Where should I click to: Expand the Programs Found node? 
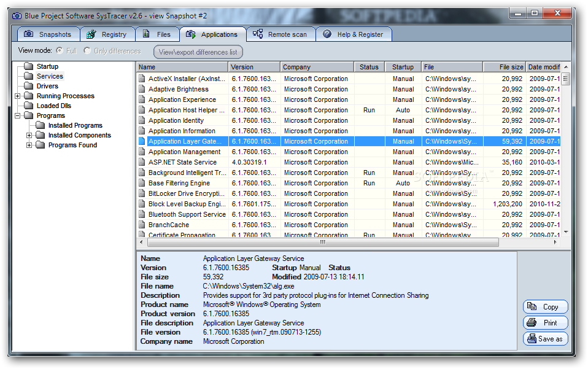pos(29,145)
